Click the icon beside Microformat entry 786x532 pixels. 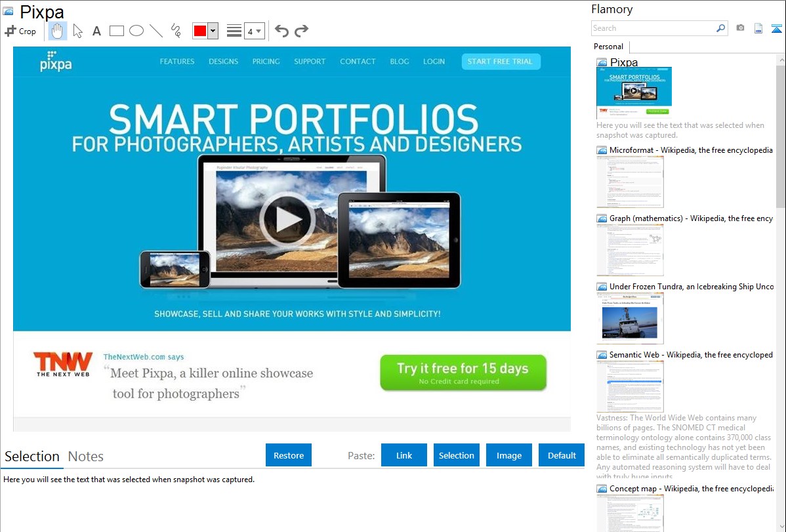[x=602, y=150]
